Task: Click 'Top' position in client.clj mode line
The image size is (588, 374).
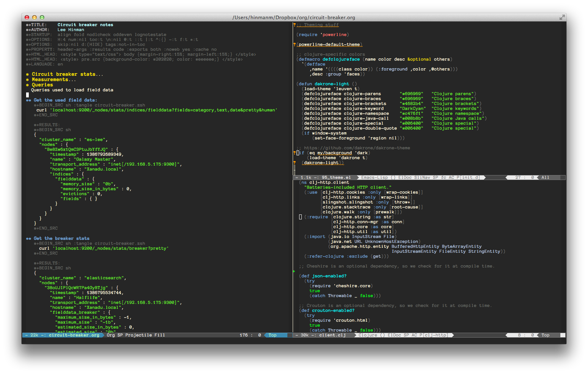Action: pos(546,335)
